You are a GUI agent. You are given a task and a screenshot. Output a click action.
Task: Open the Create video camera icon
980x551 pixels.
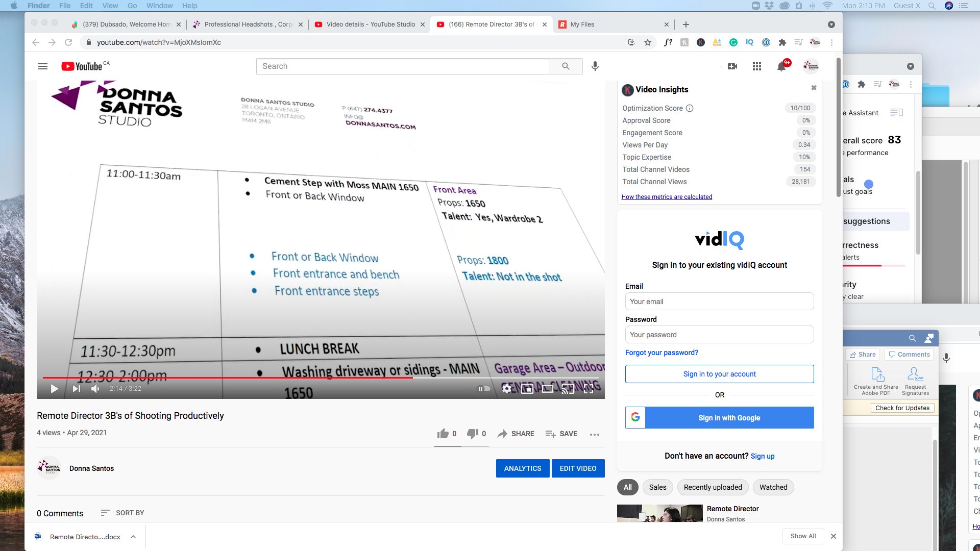coord(732,66)
